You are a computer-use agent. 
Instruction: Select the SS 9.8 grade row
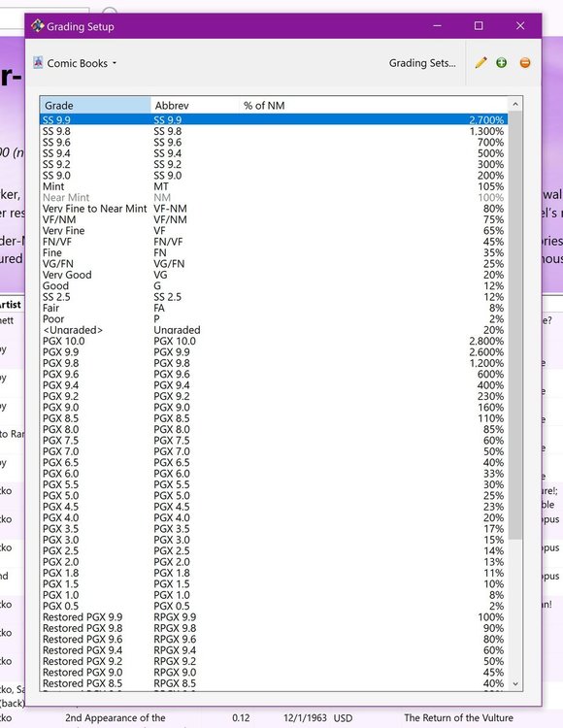point(274,131)
